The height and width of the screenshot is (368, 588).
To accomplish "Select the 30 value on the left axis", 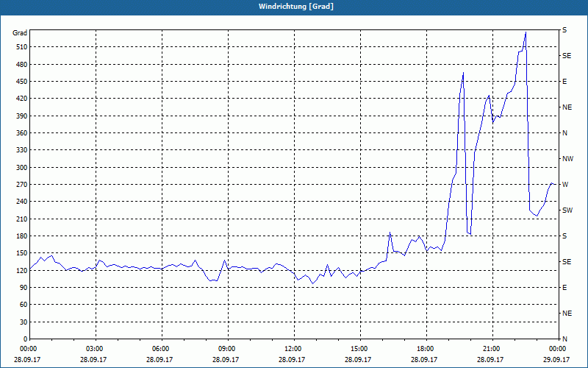I will pos(24,322).
